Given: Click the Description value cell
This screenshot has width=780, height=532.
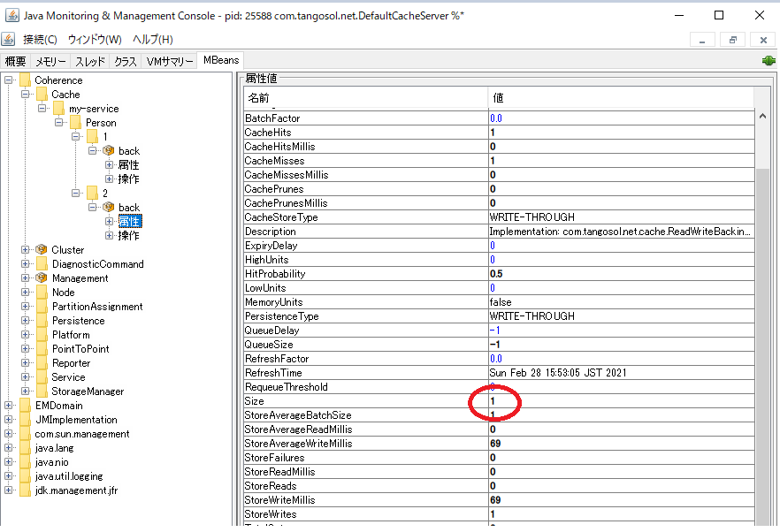Looking at the screenshot, I should click(x=622, y=232).
